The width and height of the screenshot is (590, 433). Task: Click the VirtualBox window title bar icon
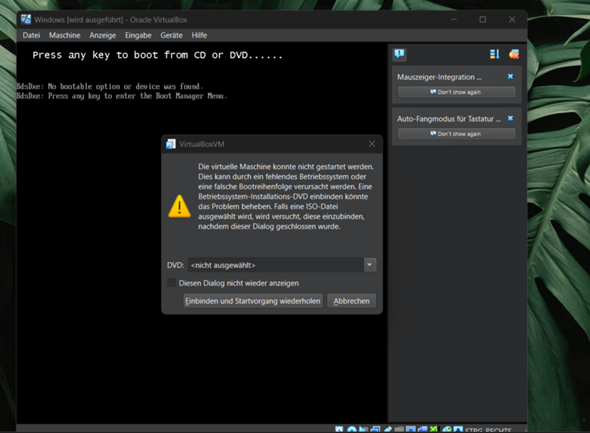tap(26, 20)
